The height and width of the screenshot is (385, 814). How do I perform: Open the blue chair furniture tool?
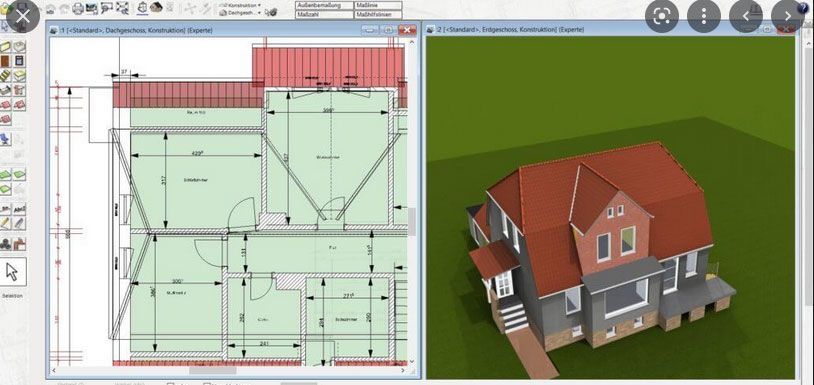click(x=5, y=139)
